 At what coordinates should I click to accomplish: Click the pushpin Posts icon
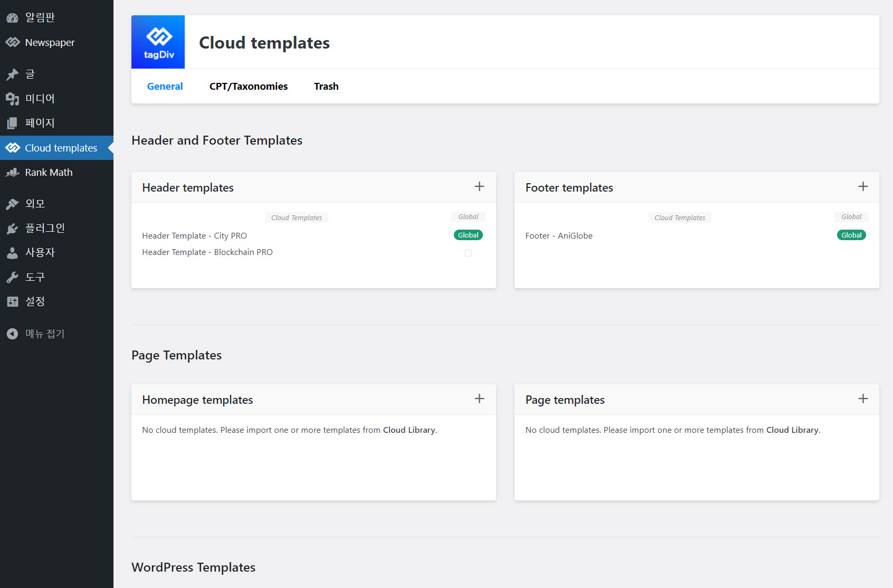[x=13, y=74]
